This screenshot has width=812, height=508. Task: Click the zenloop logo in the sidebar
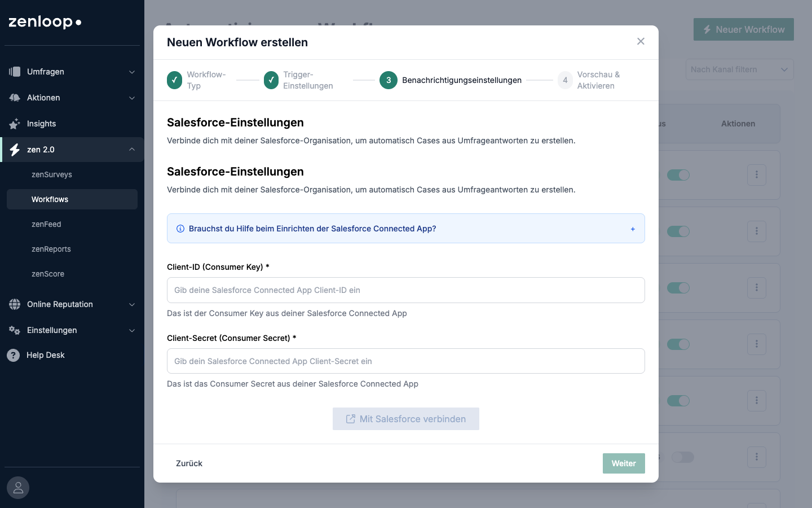tap(45, 22)
